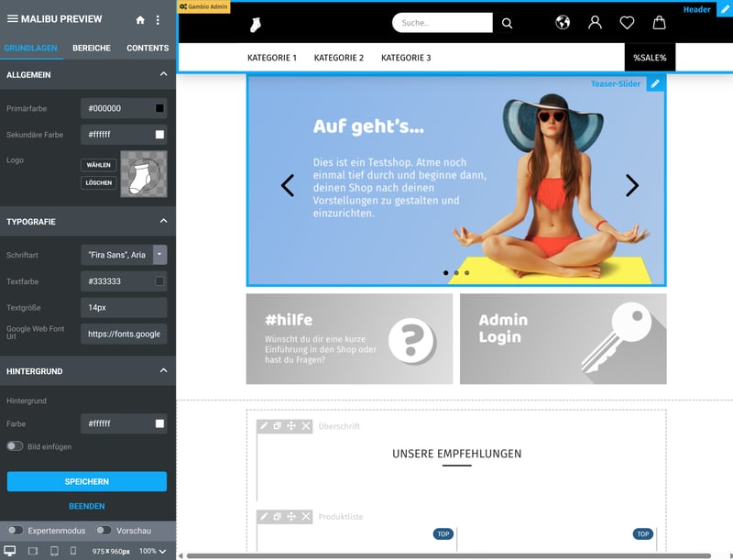Go to next slide with right arrow
The height and width of the screenshot is (560, 733).
(632, 185)
